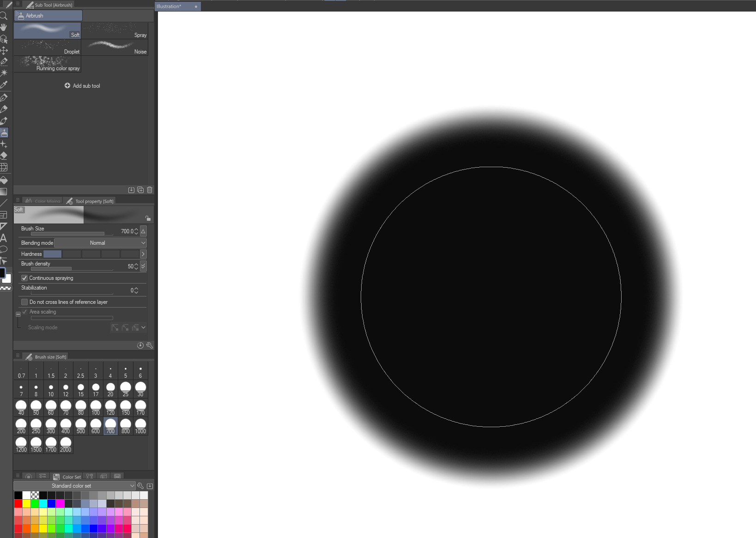The width and height of the screenshot is (756, 538).
Task: Select the Zoom magnifier tool
Action: pyautogui.click(x=4, y=16)
